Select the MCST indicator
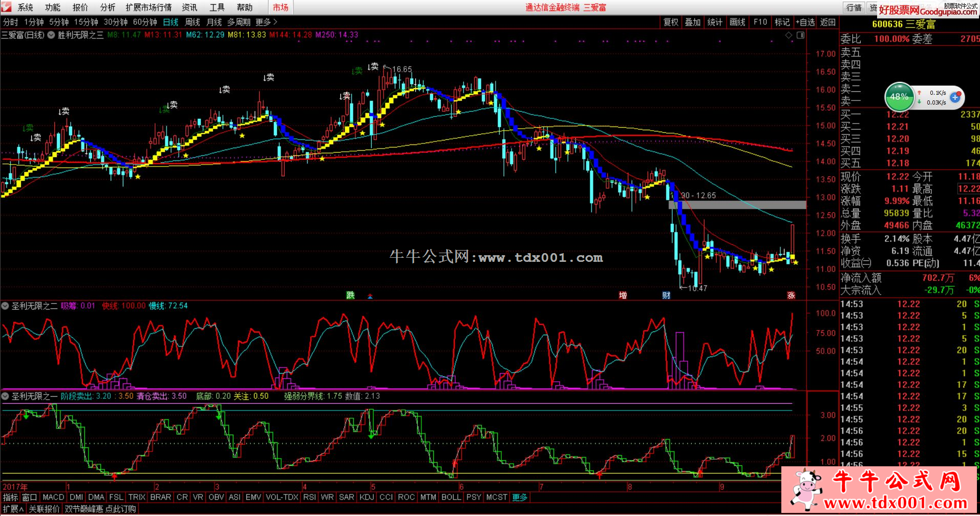980x516 pixels. [497, 497]
